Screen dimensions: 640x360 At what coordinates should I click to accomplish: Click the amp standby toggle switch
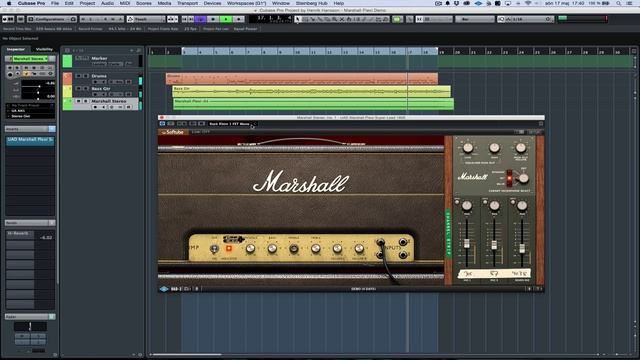tap(214, 248)
